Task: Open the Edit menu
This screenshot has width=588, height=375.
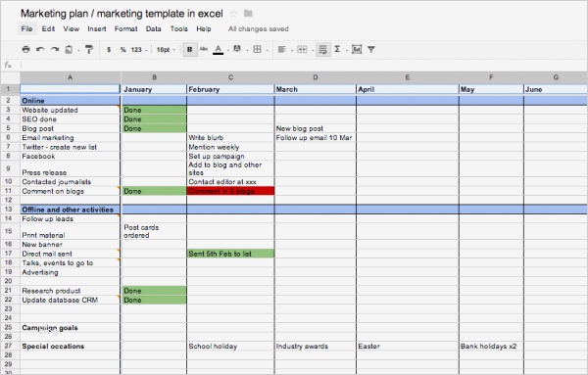Action: 48,28
